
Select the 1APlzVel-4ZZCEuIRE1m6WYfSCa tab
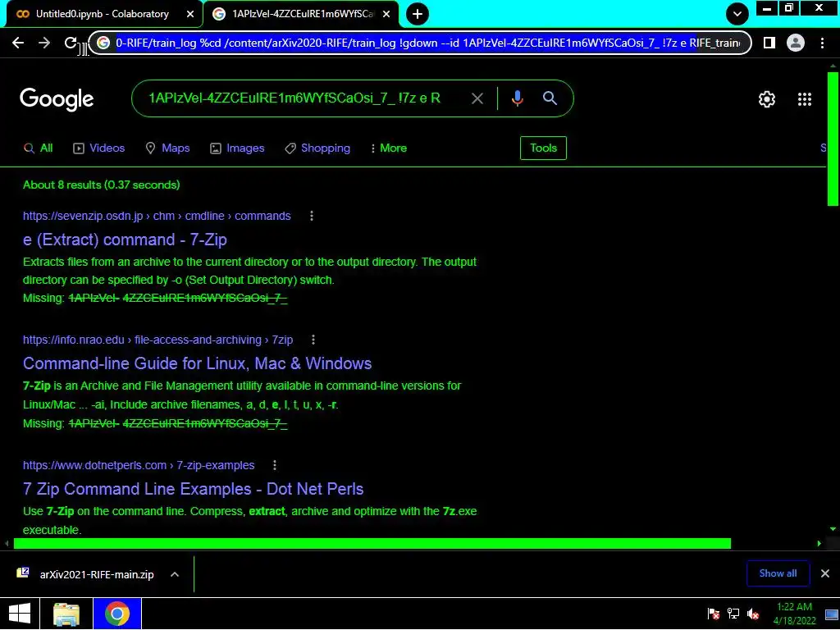302,14
